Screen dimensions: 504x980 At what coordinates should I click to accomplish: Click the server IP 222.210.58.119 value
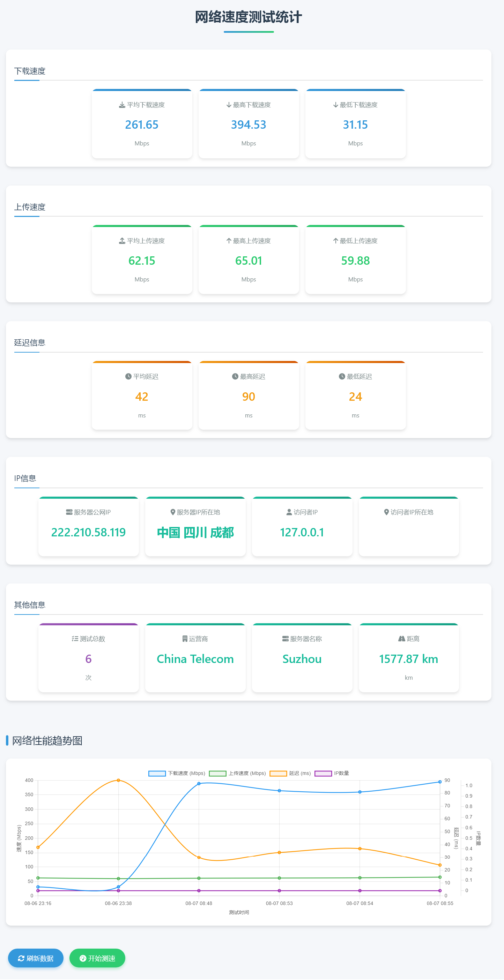88,532
